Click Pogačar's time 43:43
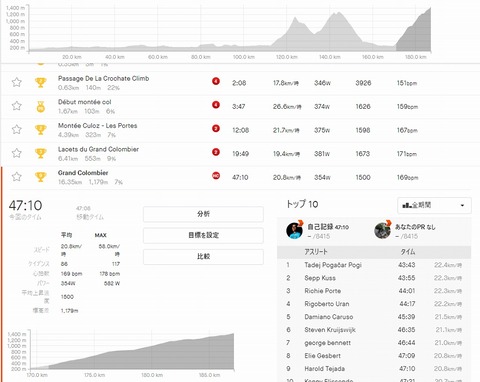 (407, 265)
